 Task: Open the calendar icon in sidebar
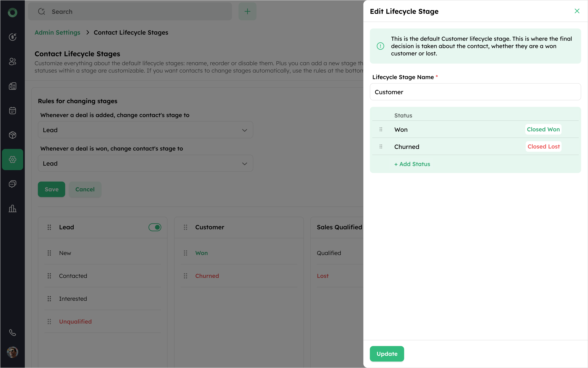pyautogui.click(x=12, y=111)
